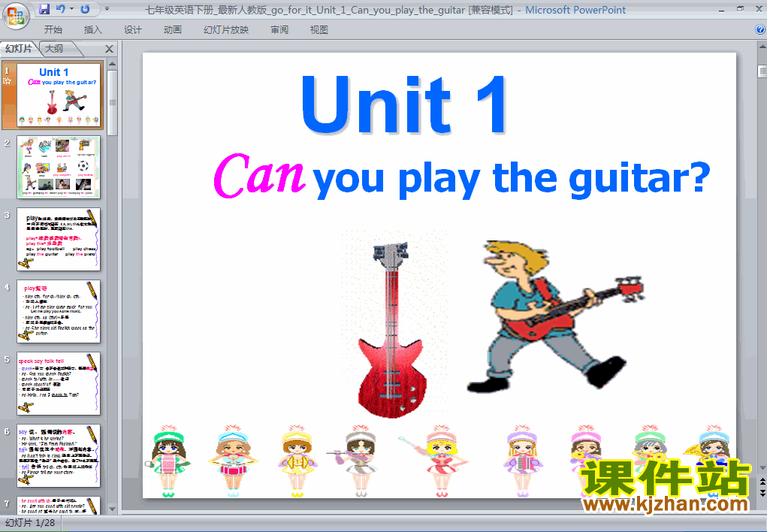Open the 插入 ribbon tab
This screenshot has width=767, height=532.
[93, 30]
